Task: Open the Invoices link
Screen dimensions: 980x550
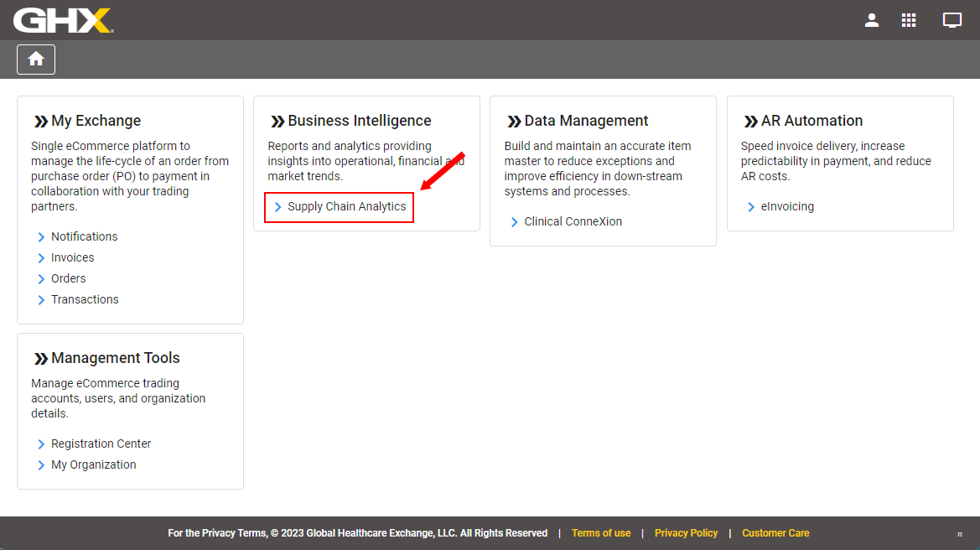Action: [72, 257]
